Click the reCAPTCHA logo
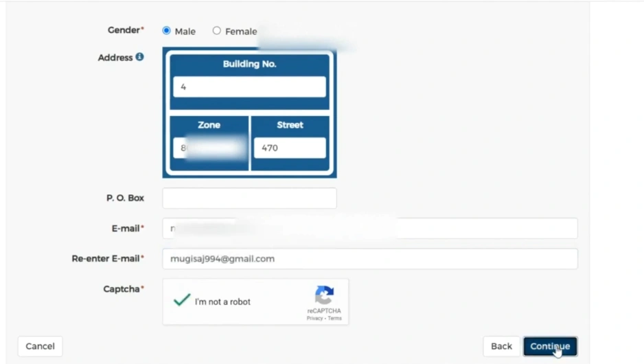This screenshot has height=364, width=644. click(x=324, y=295)
